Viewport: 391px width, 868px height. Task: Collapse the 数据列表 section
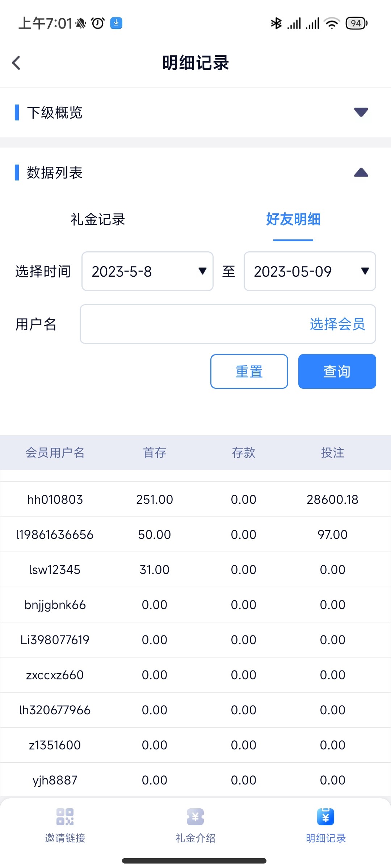pos(361,173)
